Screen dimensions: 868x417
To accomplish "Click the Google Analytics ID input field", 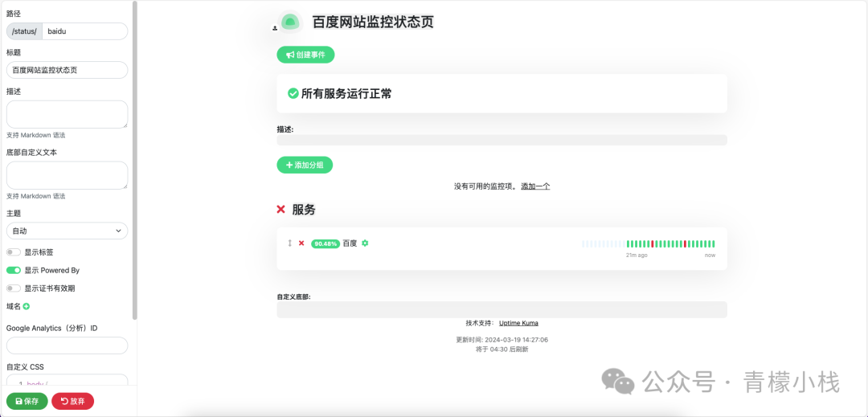I will coord(67,345).
